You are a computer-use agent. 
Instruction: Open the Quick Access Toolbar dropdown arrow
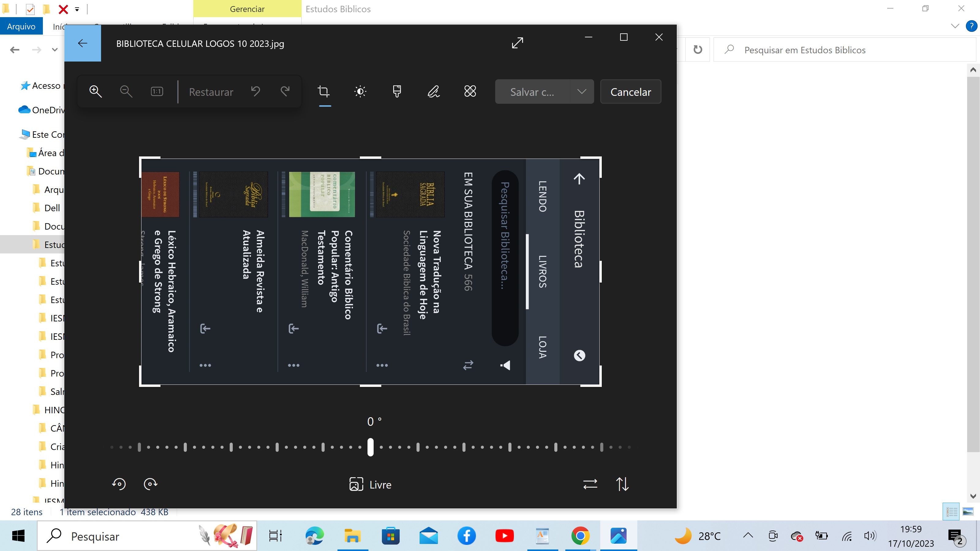tap(77, 9)
